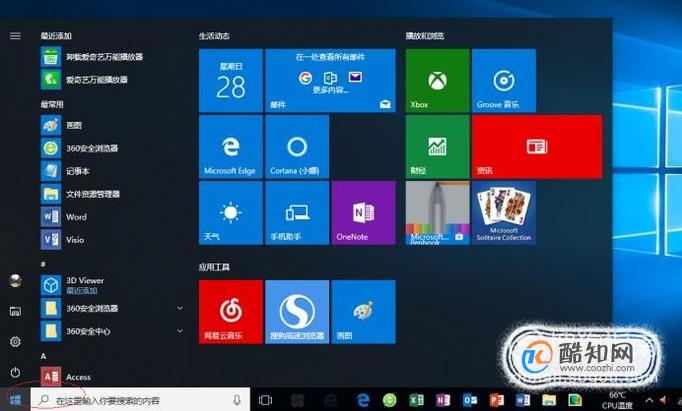Open the Microsoft Edge tile

coord(231,147)
